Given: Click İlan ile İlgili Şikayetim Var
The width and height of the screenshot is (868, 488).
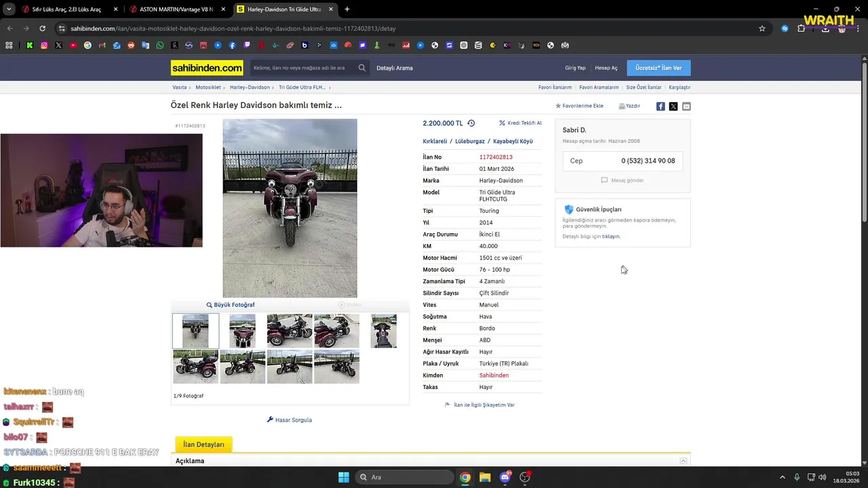Looking at the screenshot, I should point(479,405).
